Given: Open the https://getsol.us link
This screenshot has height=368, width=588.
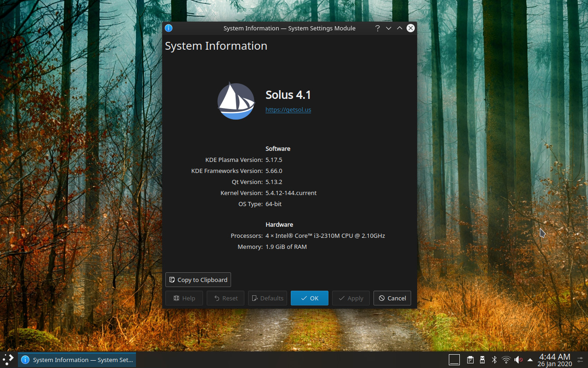Looking at the screenshot, I should 288,109.
